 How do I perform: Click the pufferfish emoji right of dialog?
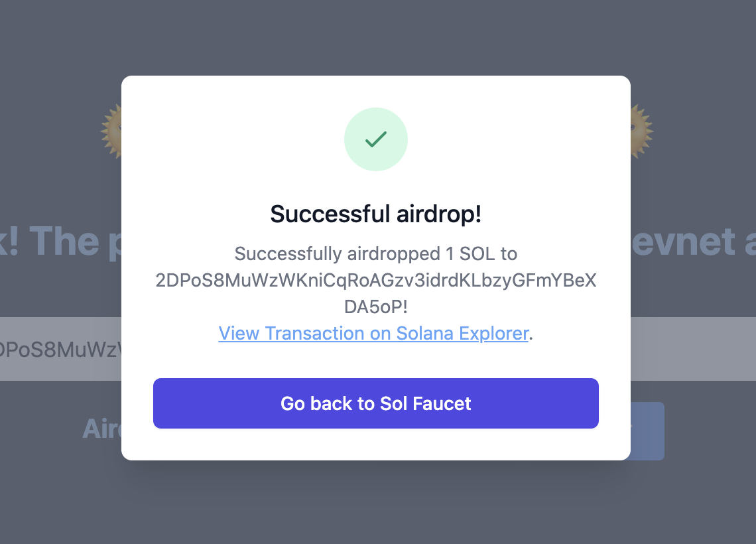coord(641,131)
